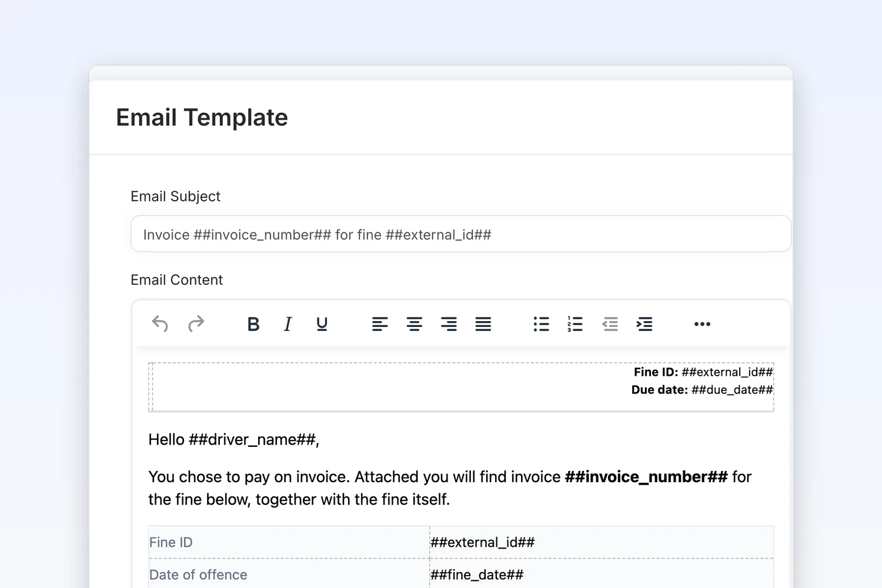The image size is (882, 588).
Task: Align text center
Action: [x=415, y=324]
